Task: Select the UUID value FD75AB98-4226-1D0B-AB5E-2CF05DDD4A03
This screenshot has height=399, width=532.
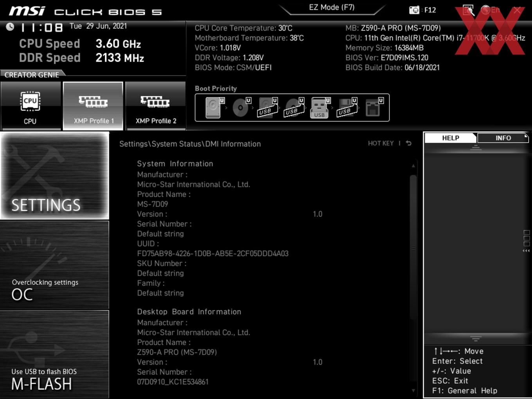Action: 213,253
